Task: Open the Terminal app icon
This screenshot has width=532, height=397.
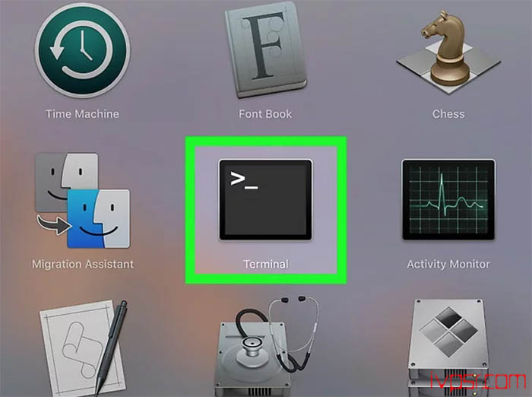Action: click(x=266, y=200)
